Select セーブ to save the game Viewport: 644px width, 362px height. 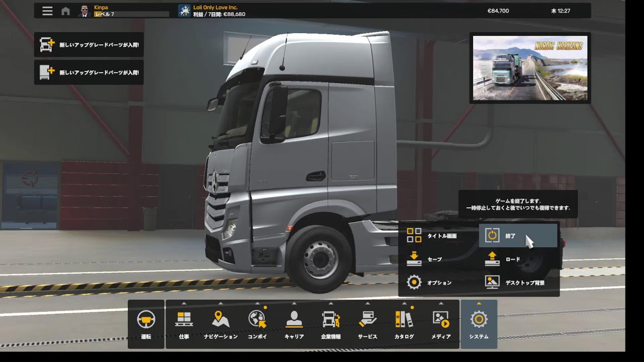tap(439, 259)
